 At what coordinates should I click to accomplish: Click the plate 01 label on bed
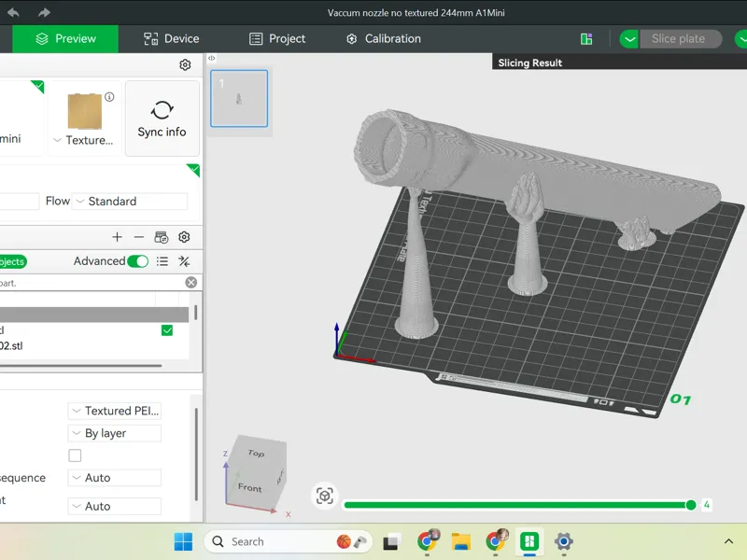(x=681, y=399)
